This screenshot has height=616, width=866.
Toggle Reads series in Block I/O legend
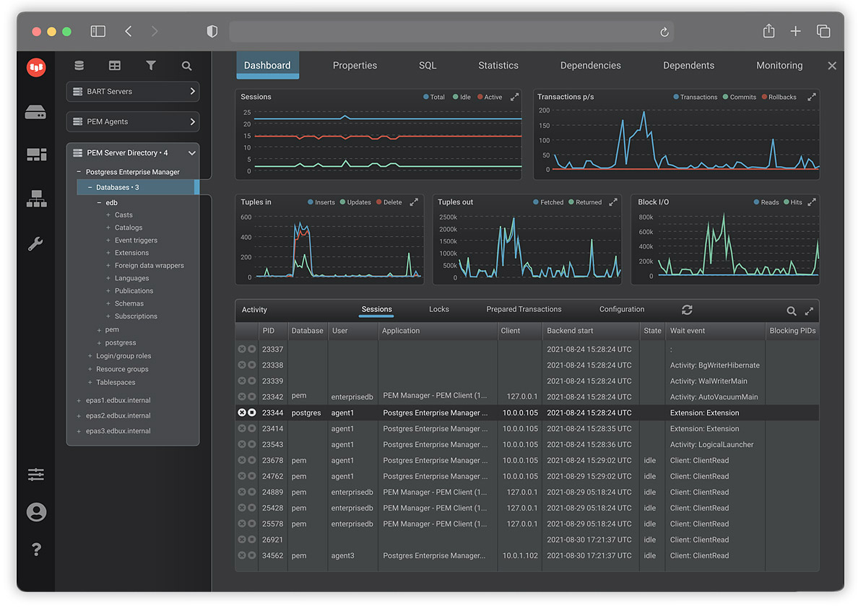pyautogui.click(x=766, y=203)
